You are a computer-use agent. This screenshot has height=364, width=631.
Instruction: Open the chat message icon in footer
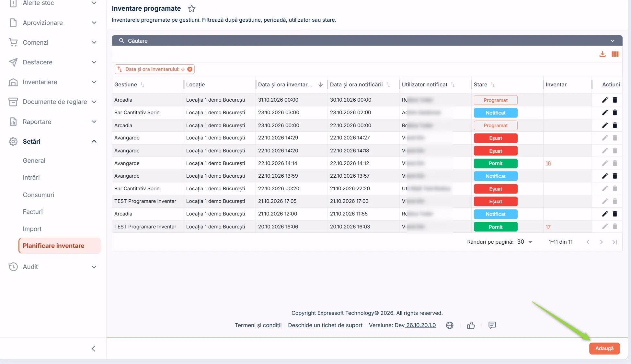[492, 325]
